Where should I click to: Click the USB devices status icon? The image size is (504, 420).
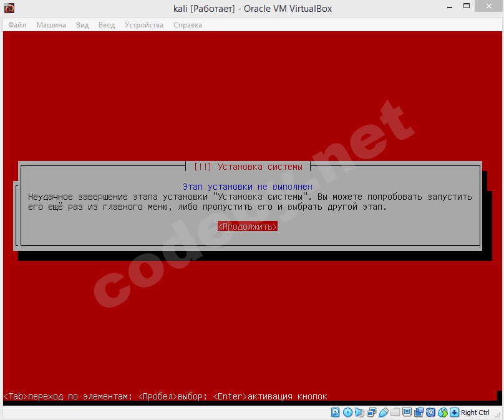(384, 413)
